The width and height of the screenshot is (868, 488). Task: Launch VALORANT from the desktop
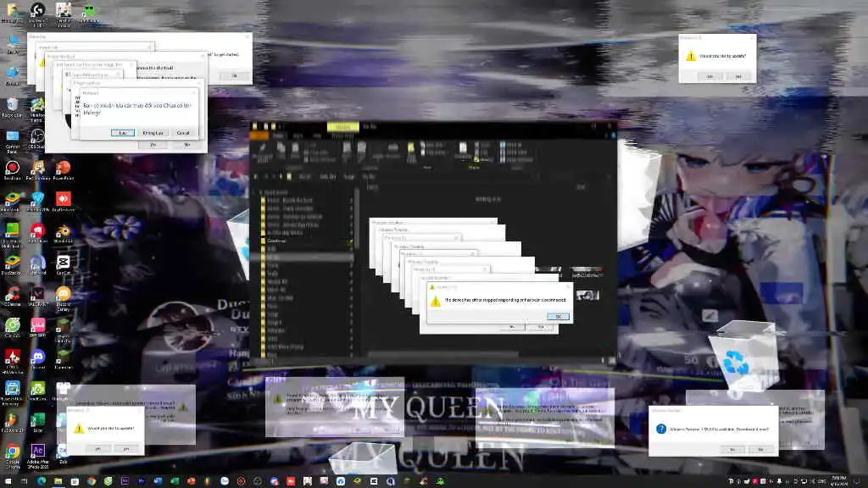point(37,296)
